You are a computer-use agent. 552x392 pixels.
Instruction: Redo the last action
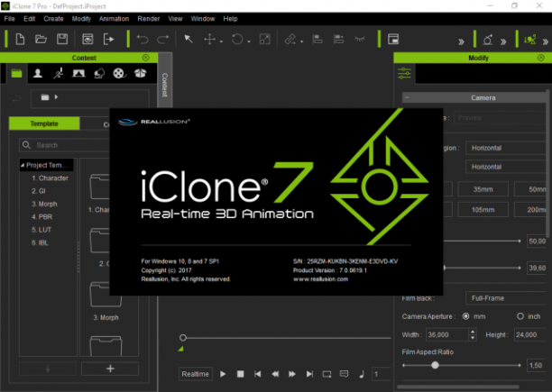point(162,39)
